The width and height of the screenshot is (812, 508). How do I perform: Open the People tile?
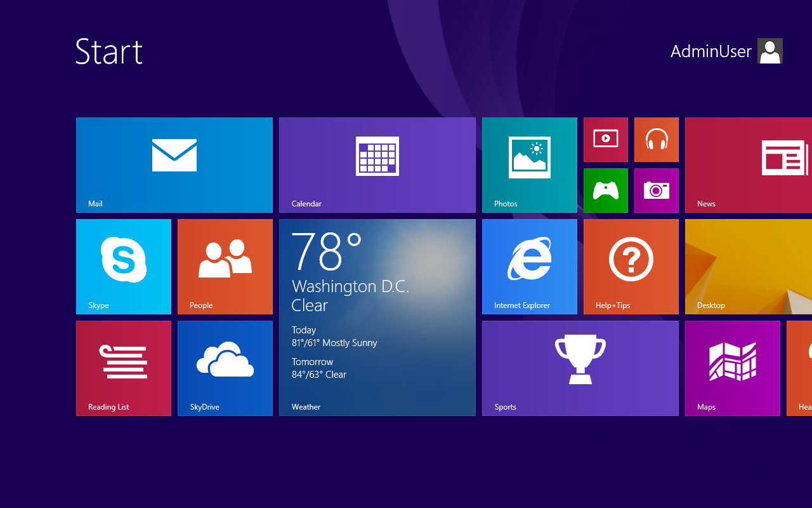[x=225, y=267]
